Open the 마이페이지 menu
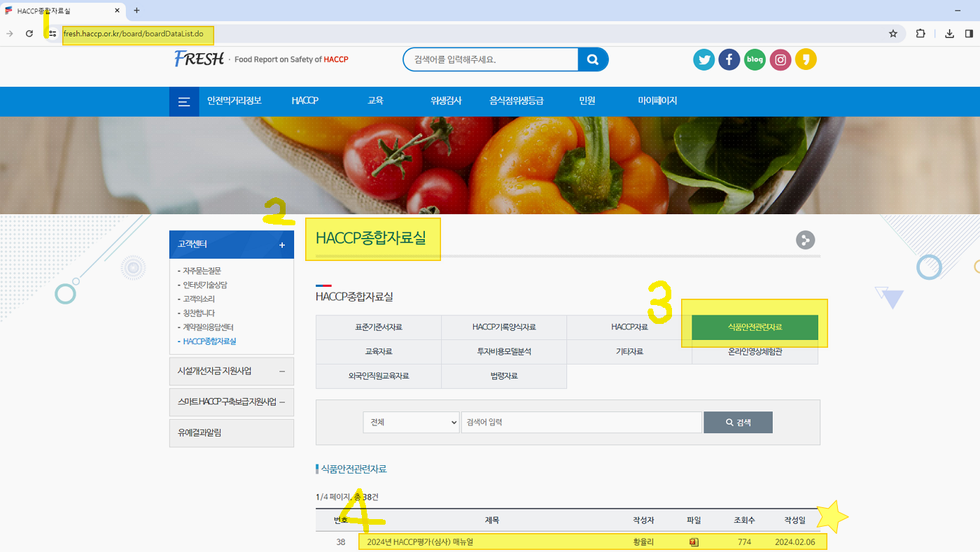The width and height of the screenshot is (980, 552). pyautogui.click(x=657, y=101)
